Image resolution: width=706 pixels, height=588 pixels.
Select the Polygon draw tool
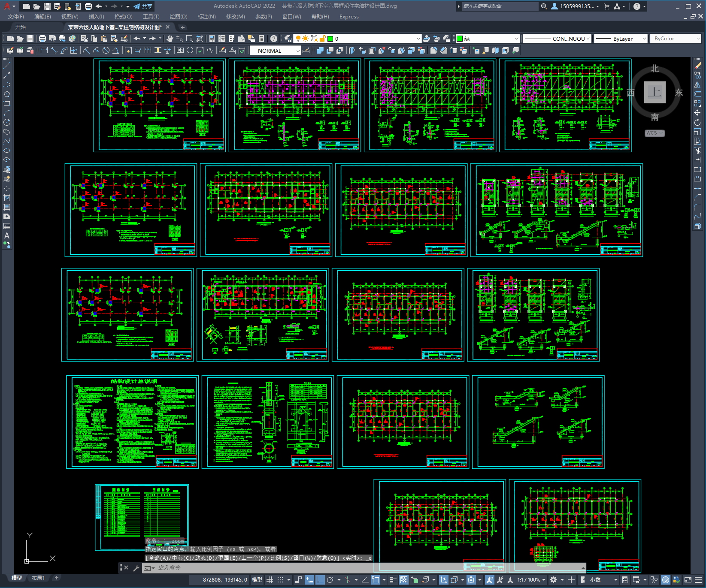(x=7, y=94)
